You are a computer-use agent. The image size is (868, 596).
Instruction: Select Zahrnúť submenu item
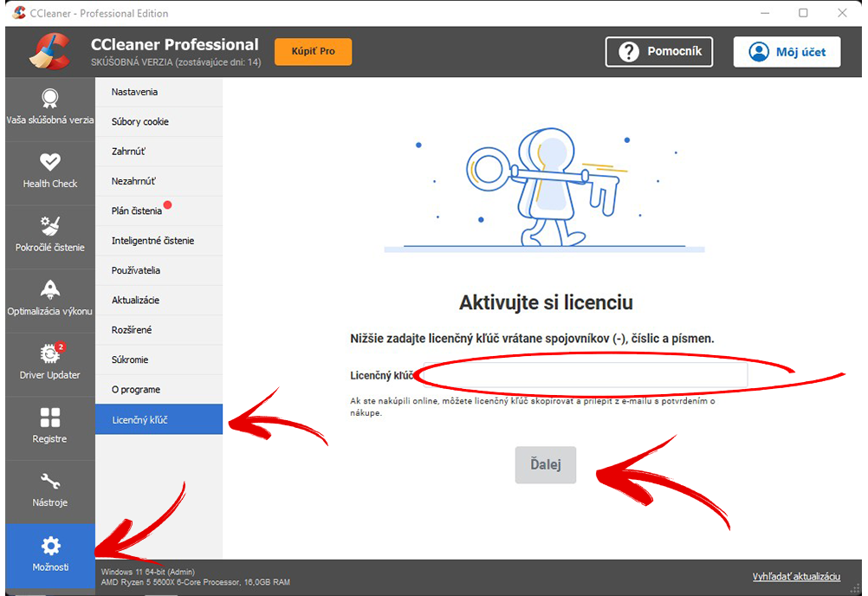159,152
